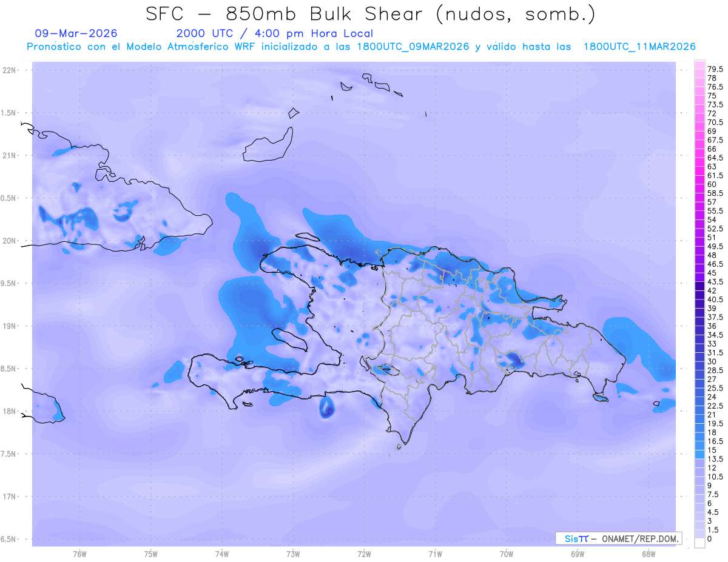This screenshot has width=728, height=562.
Task: Click the '22N' latitude label
Action: coord(10,70)
